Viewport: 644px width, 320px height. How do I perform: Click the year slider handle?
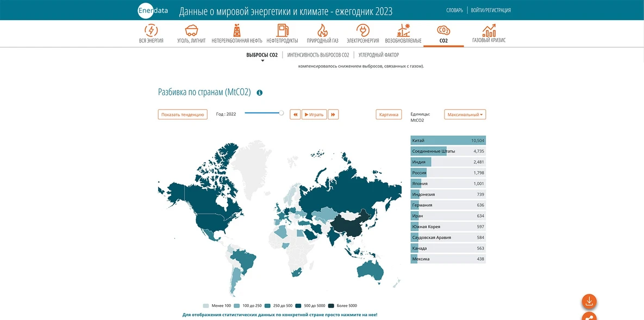pos(282,113)
